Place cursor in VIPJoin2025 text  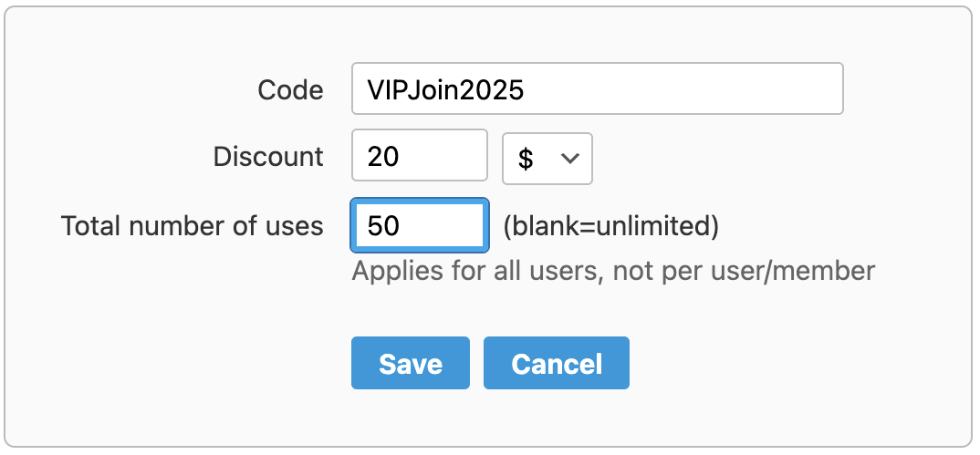[x=445, y=89]
